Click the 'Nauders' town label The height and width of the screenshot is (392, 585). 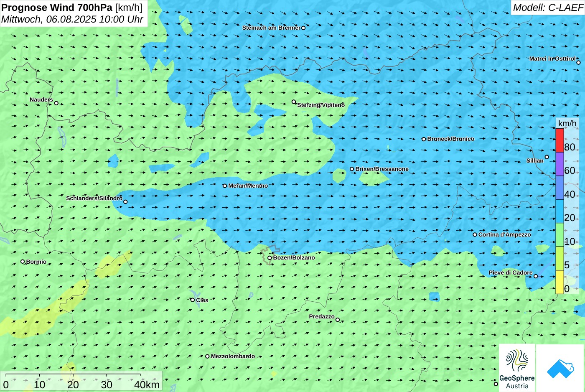click(x=41, y=99)
